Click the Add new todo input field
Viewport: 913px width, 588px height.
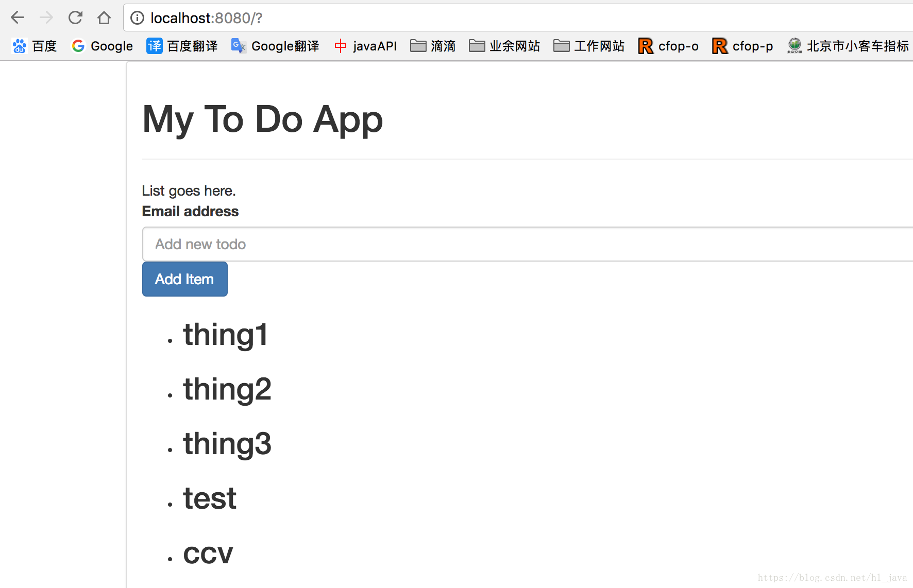528,244
